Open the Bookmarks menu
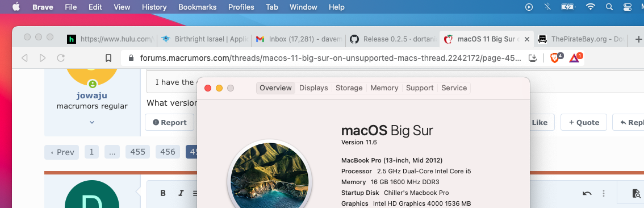Image resolution: width=644 pixels, height=208 pixels. pyautogui.click(x=197, y=7)
